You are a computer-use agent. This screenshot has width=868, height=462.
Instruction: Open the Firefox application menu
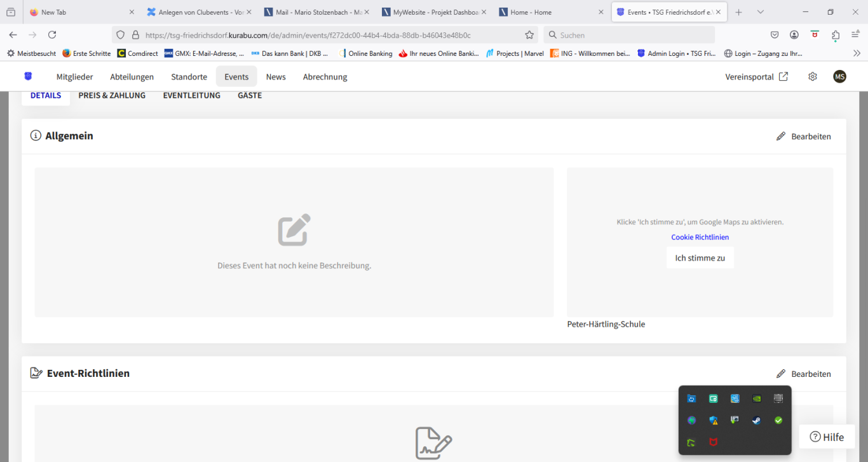point(855,35)
